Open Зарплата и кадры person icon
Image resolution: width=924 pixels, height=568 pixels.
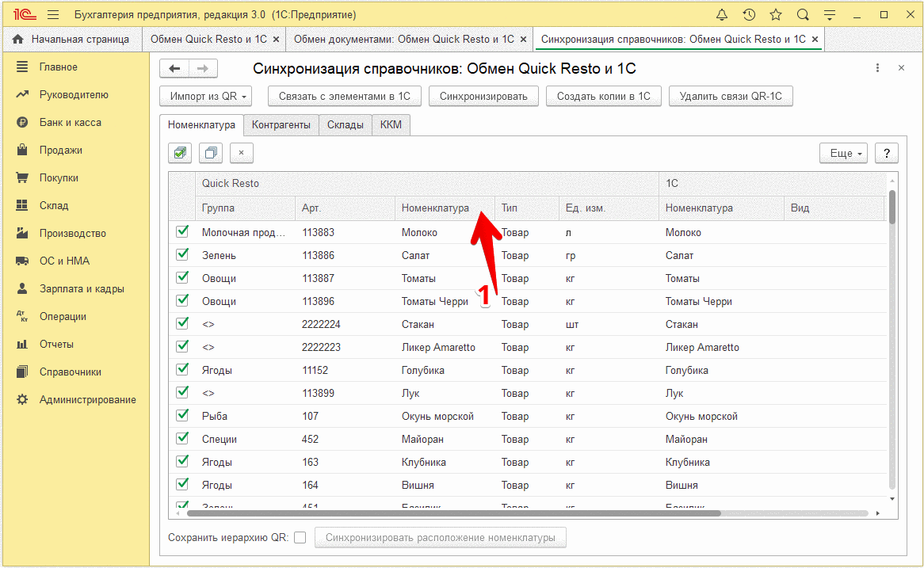[22, 288]
